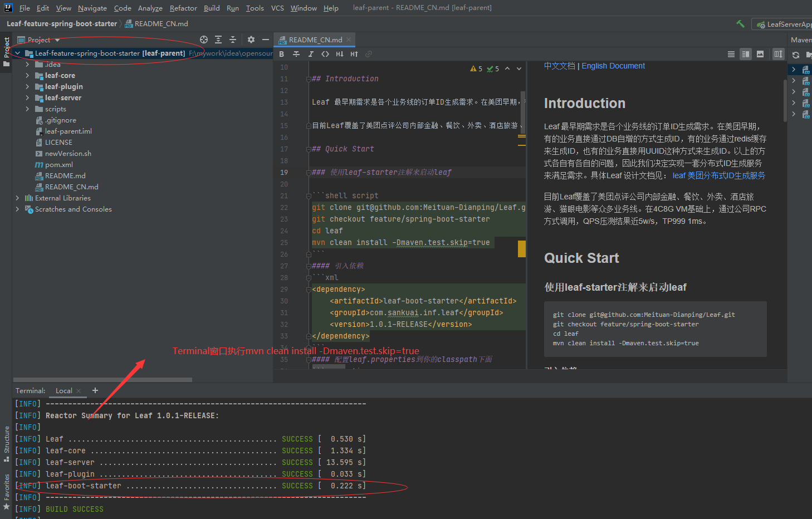The height and width of the screenshot is (519, 812).
Task: Close the Local terminal tab
Action: click(x=79, y=391)
